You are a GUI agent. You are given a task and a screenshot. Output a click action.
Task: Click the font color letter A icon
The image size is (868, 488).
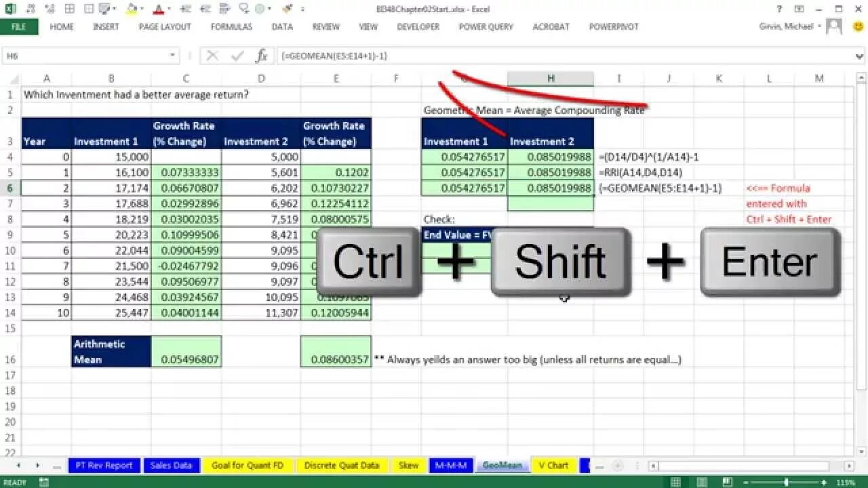[x=159, y=9]
